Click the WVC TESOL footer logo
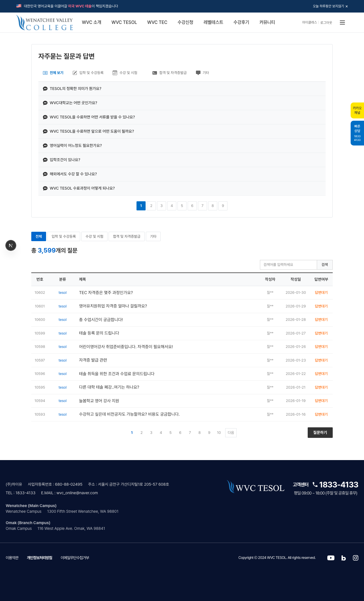Image resolution: width=364 pixels, height=601 pixels. tap(255, 487)
